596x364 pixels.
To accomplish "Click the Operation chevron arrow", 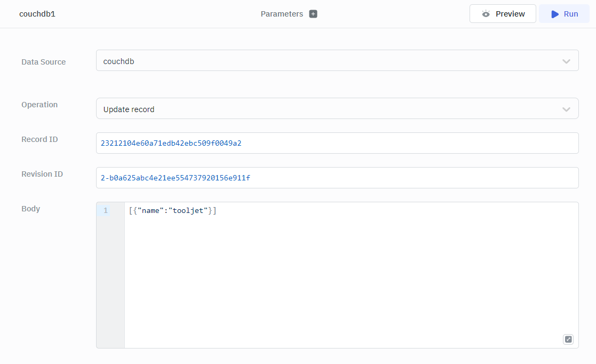I will [x=566, y=109].
